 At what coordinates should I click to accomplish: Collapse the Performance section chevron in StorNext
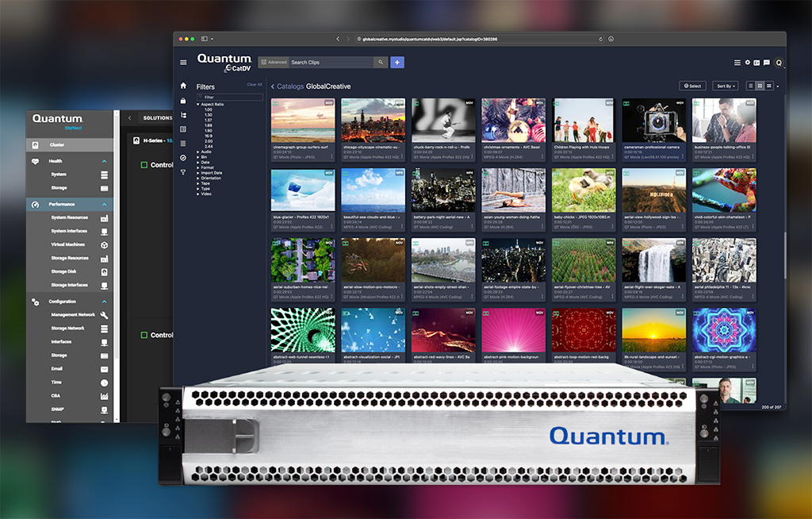click(x=104, y=204)
